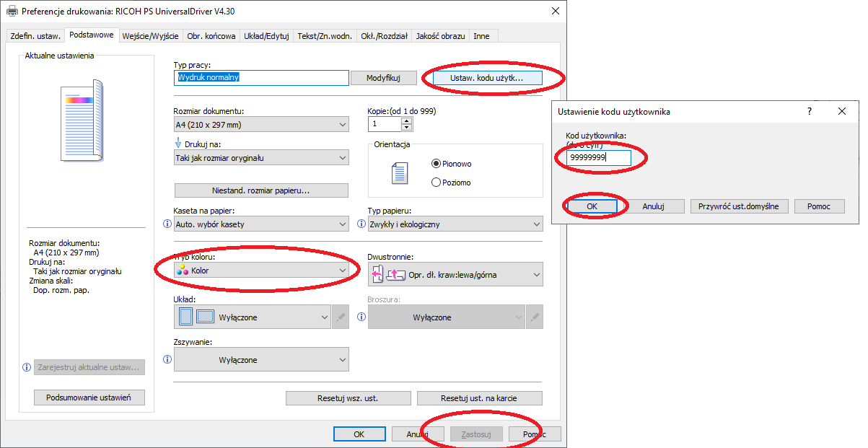Switch to the Zdefin. ustaw. tab
Image resolution: width=868 pixels, height=448 pixels.
click(35, 36)
